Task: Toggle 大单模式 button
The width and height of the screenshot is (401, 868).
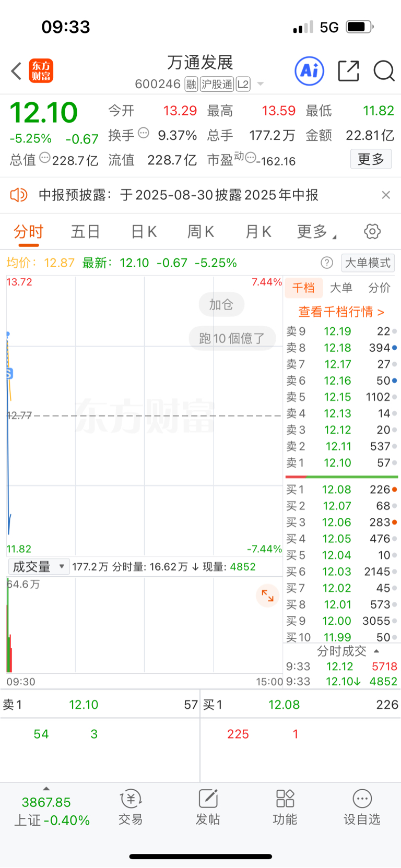Action: point(368,263)
